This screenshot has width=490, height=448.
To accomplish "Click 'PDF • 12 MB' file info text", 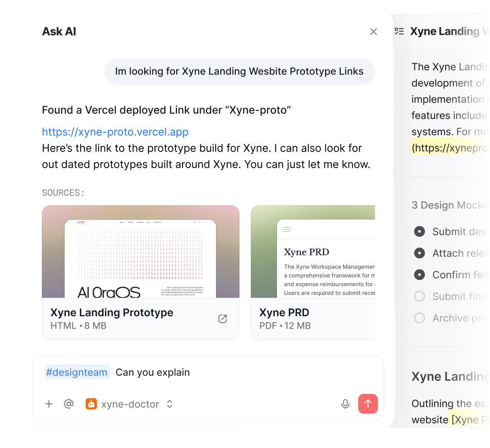I will 285,326.
